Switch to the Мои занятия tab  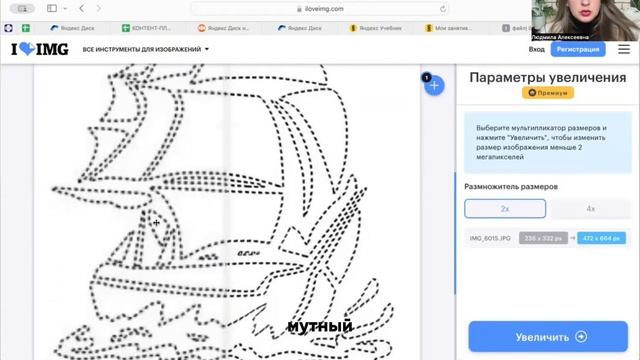click(448, 28)
